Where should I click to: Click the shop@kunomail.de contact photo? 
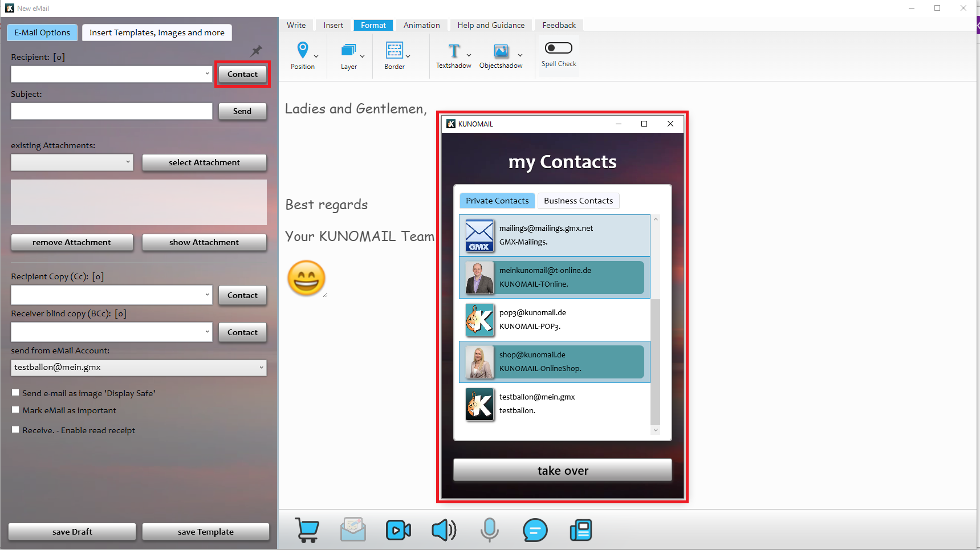pyautogui.click(x=479, y=362)
